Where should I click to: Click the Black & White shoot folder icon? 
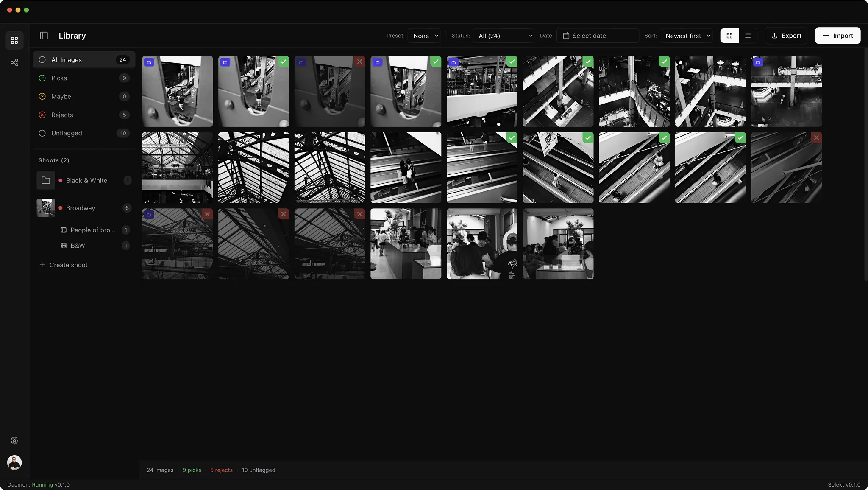46,180
